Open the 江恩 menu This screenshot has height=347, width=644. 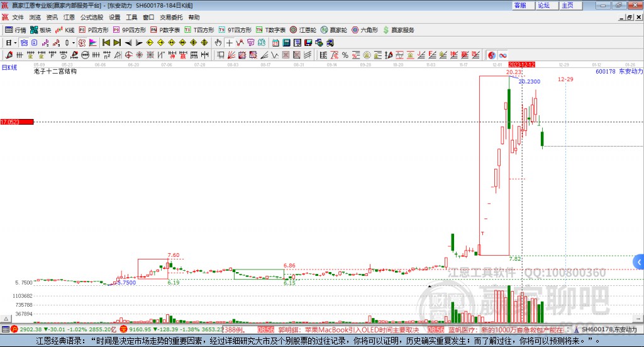(69, 18)
